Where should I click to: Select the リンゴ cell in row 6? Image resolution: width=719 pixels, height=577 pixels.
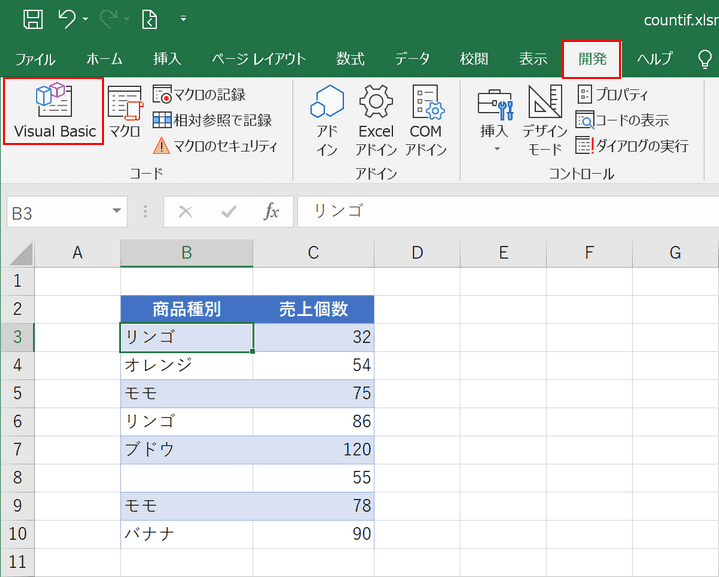pos(187,422)
